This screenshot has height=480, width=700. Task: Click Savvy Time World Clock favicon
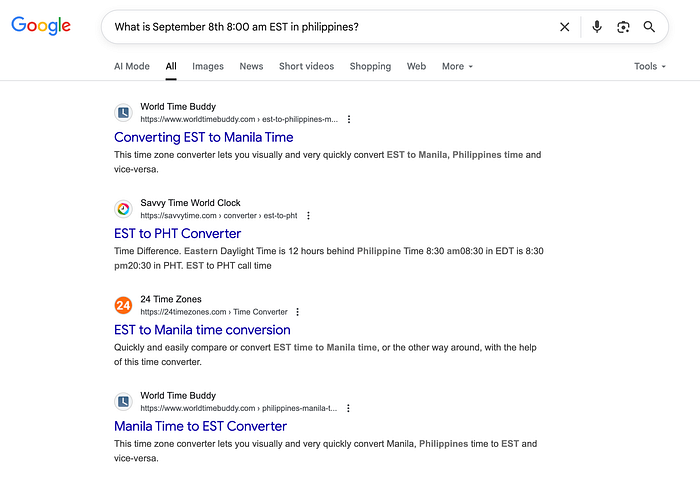[123, 209]
